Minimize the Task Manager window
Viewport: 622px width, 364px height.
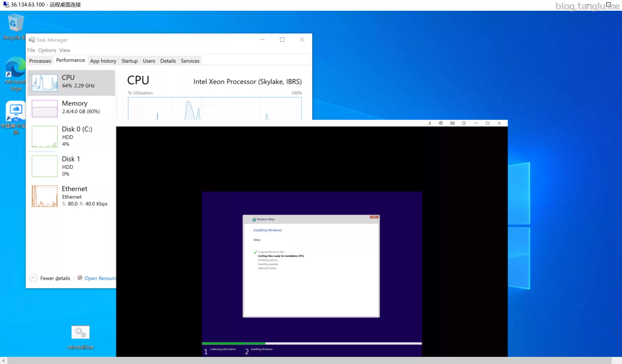click(263, 40)
